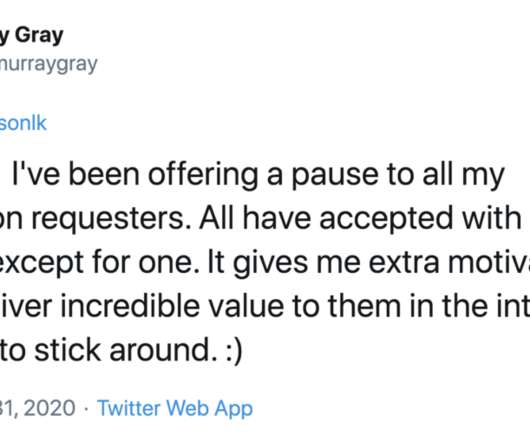Screen dimensions: 530x442
Task: Click the word "Web" in the source label
Action: click(188, 408)
